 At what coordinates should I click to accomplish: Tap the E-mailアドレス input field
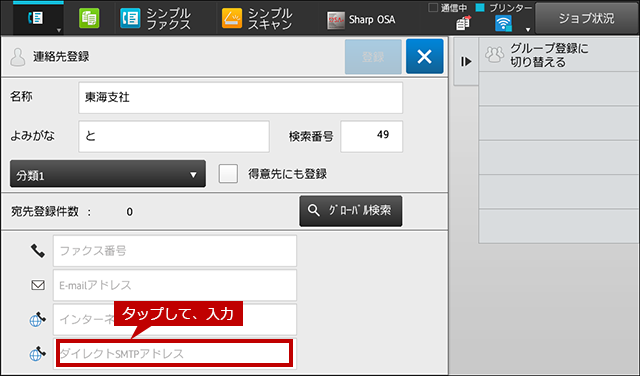tap(175, 285)
